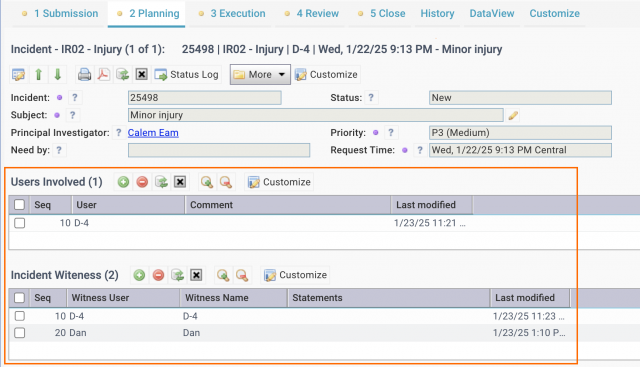Print the incident using the printer icon
The height and width of the screenshot is (367, 640).
coord(84,75)
